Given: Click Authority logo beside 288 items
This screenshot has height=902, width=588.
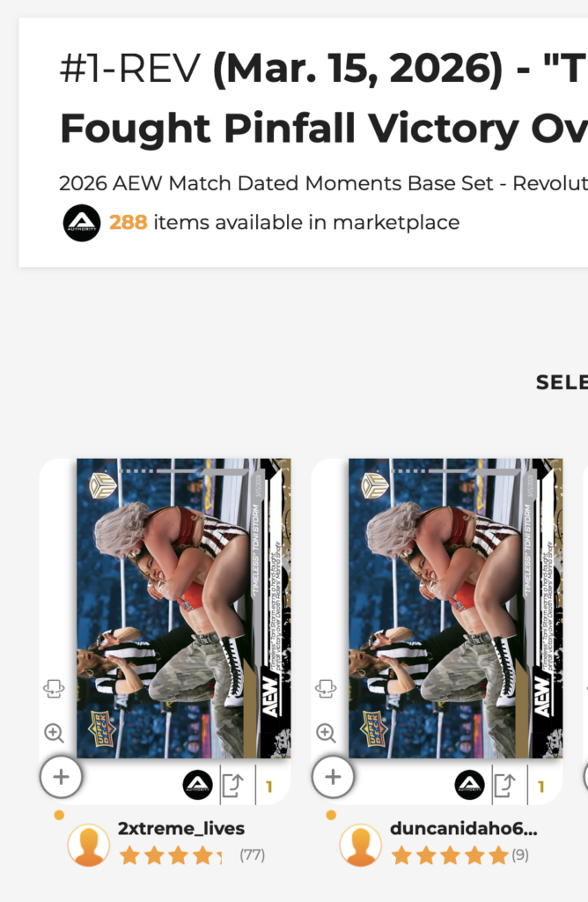Looking at the screenshot, I should 82,223.
